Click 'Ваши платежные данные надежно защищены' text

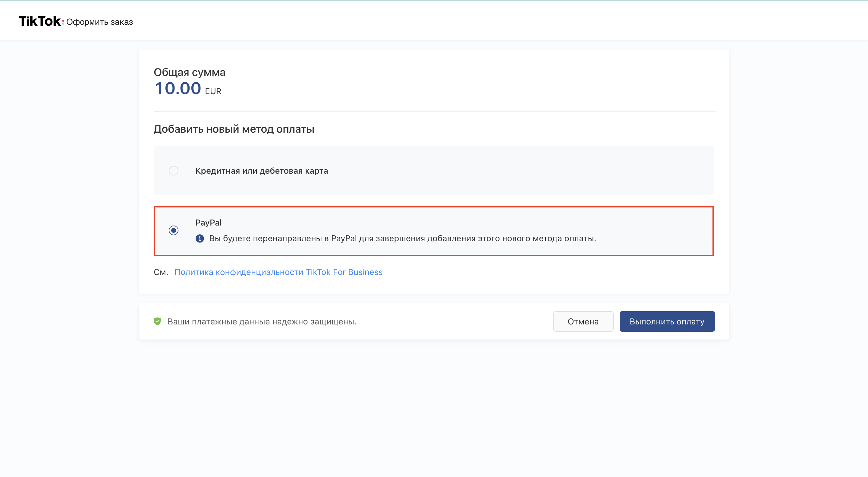(262, 322)
